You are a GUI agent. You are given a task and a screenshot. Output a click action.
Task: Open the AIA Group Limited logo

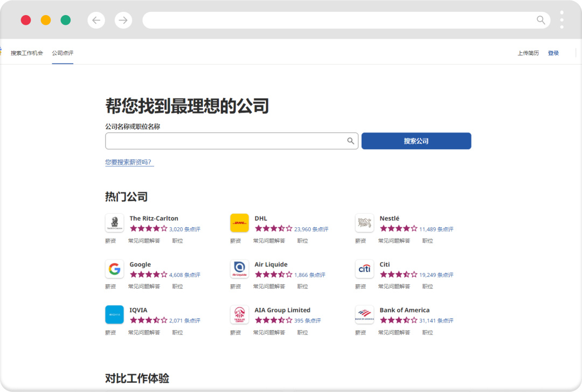coord(239,314)
